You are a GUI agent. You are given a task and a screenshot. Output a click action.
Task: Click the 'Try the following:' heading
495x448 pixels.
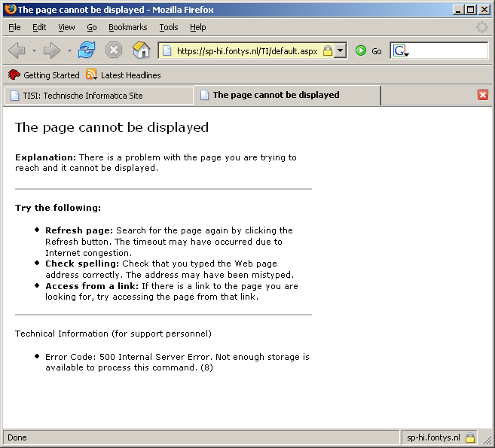click(x=58, y=208)
